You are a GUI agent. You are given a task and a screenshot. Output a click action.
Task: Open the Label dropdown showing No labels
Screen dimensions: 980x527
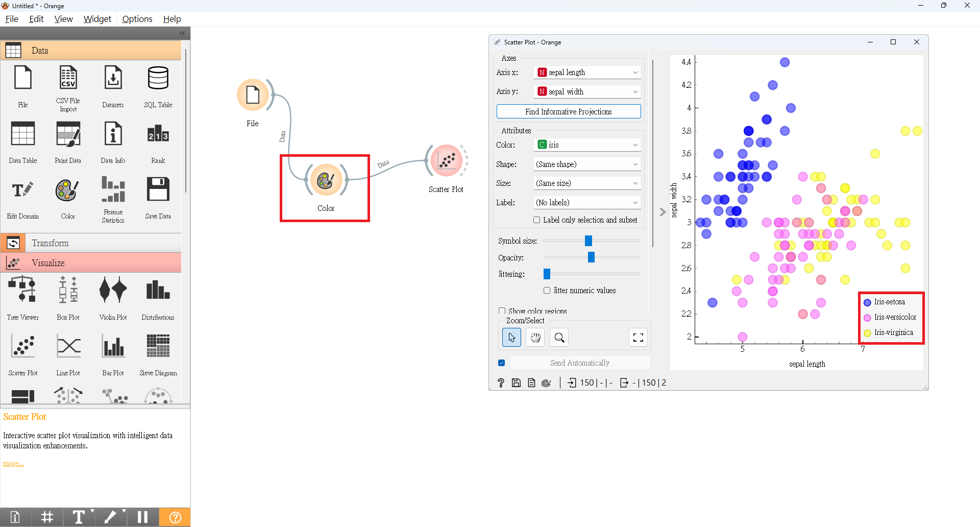pos(586,202)
